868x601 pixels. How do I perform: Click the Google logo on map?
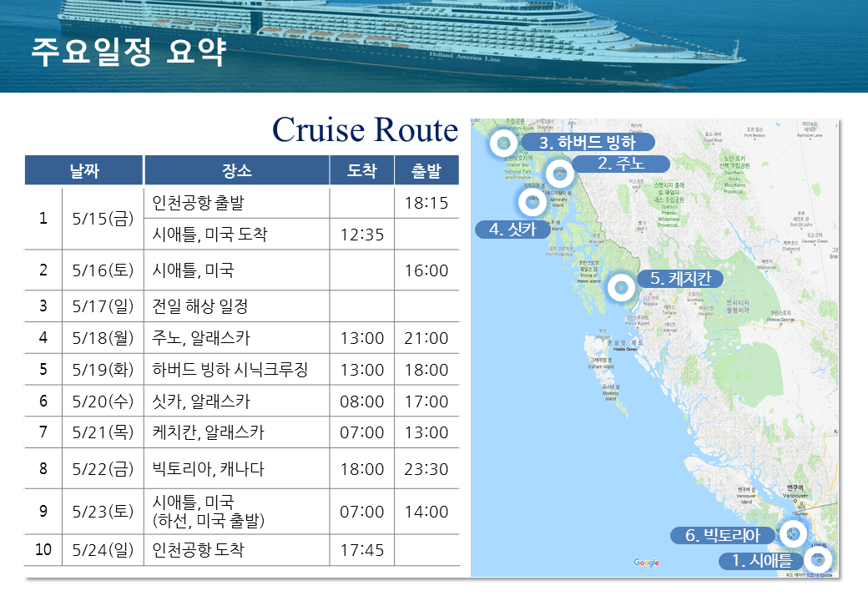pyautogui.click(x=646, y=563)
